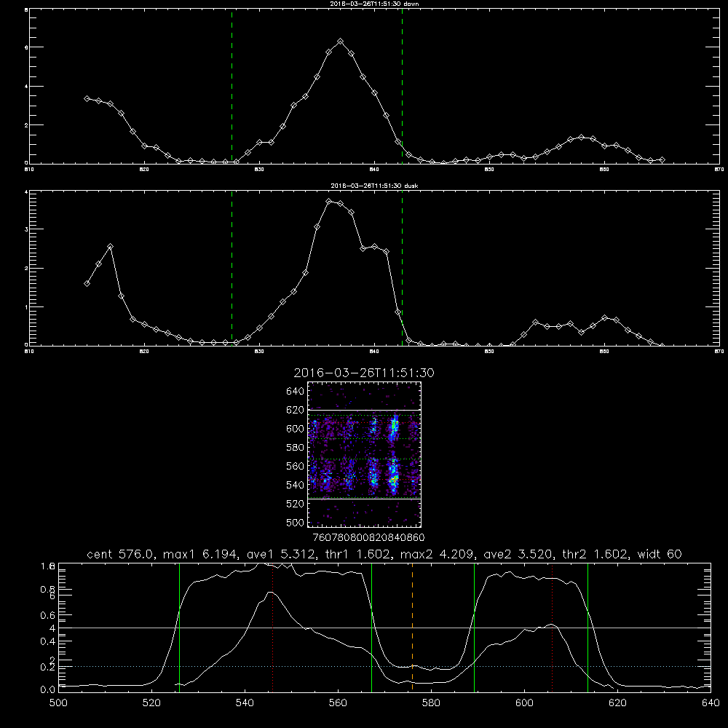Click the left green dashed line in dawn plot

tap(232, 87)
